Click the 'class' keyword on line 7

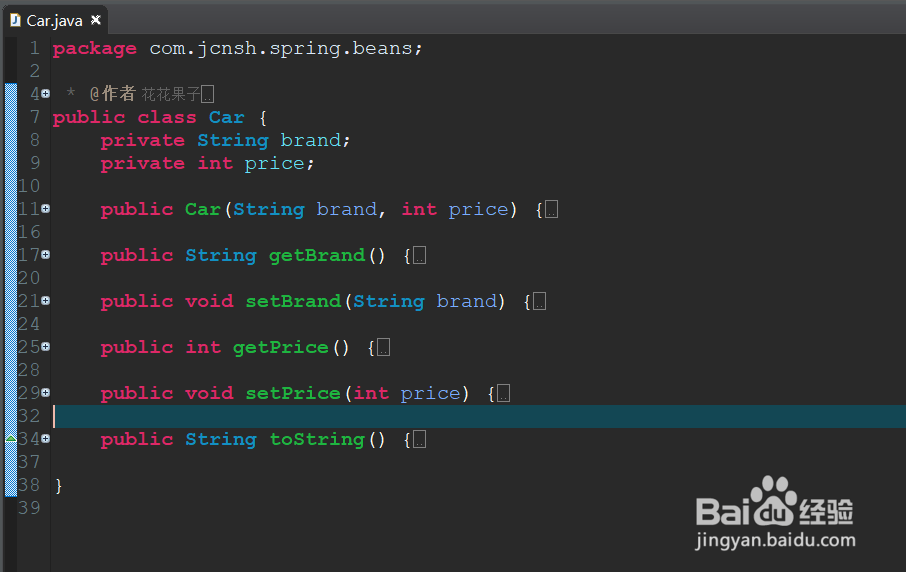tap(167, 117)
